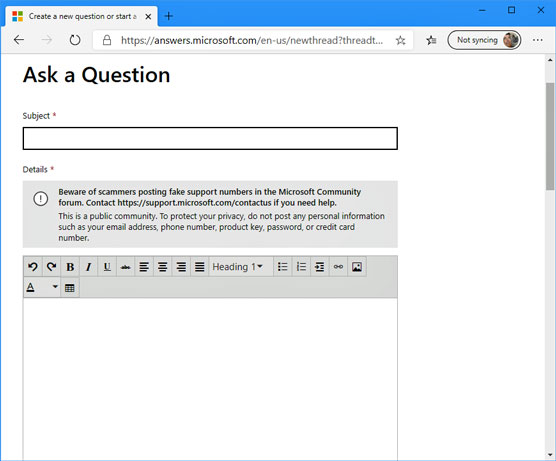Viewport: 556px width, 461px height.
Task: Center align text
Action: click(162, 267)
